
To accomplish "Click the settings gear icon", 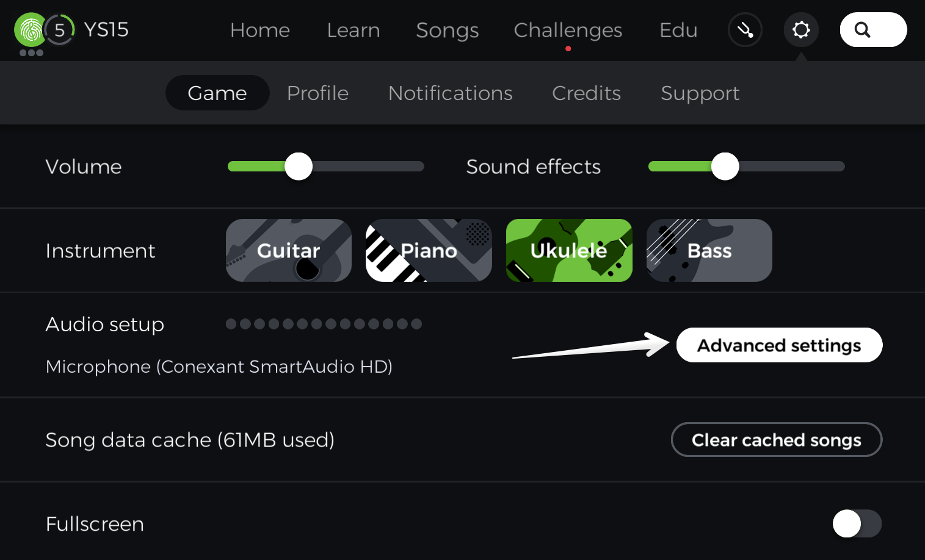I will click(800, 30).
